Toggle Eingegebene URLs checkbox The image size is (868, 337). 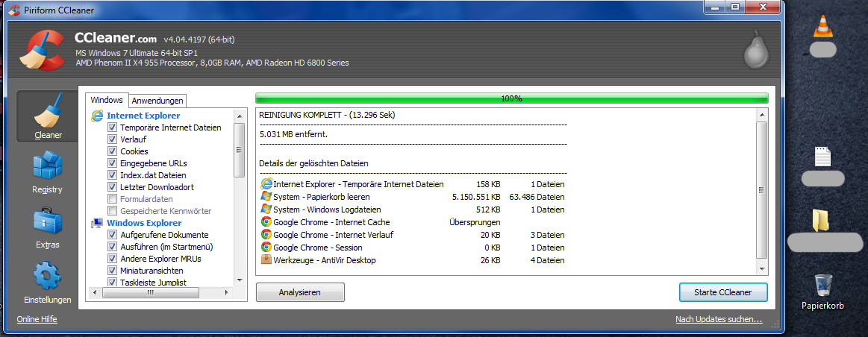113,163
